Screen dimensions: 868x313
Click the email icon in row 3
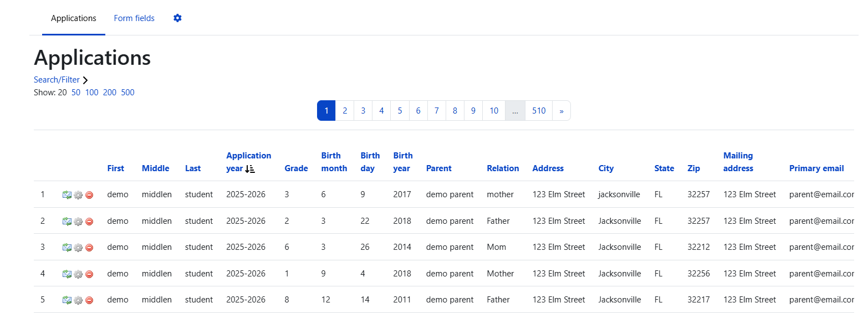click(67, 248)
